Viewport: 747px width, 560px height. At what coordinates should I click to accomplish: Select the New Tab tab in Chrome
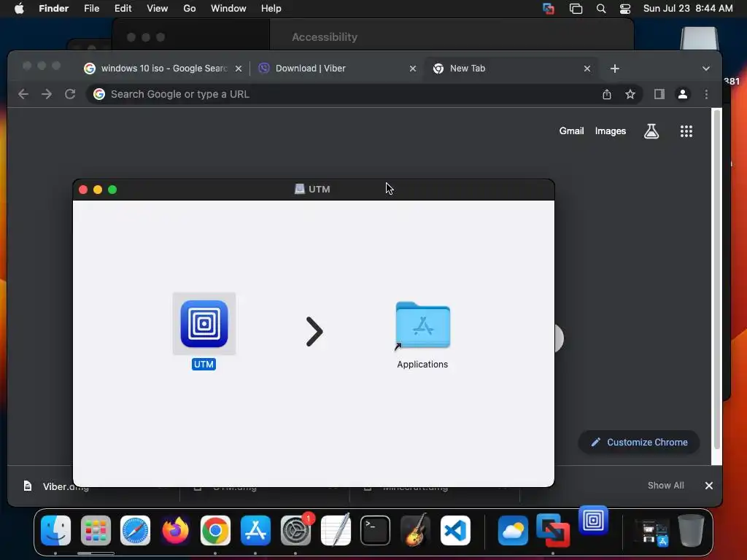510,69
